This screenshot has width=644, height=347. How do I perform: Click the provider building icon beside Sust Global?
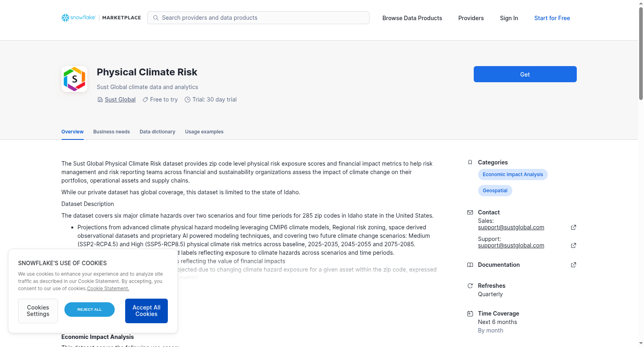100,100
